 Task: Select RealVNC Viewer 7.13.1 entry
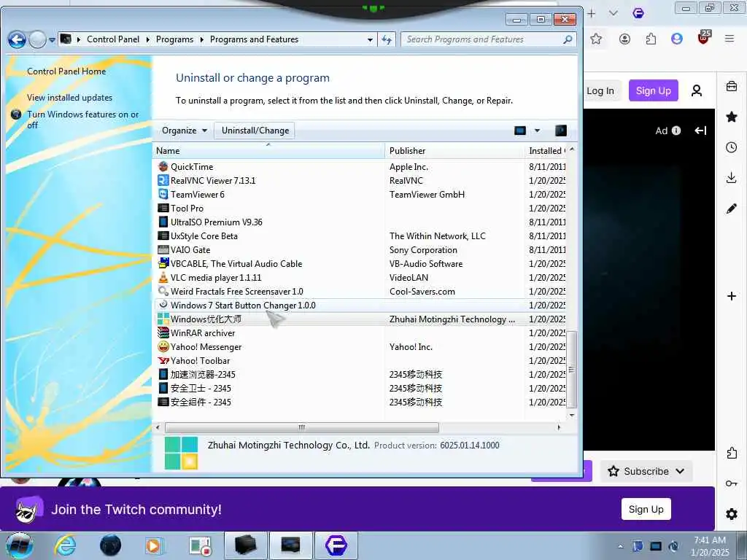click(360, 181)
